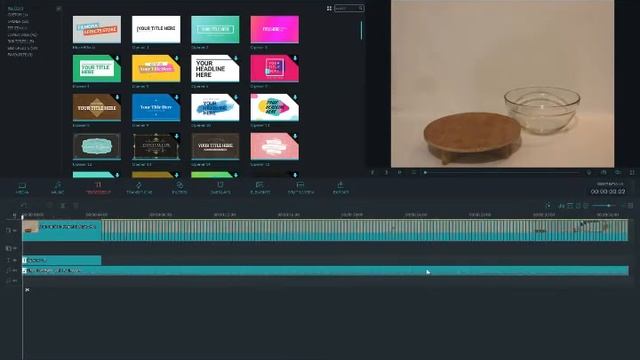This screenshot has width=640, height=360.
Task: Click the playhead marker on timeline ruler
Action: click(x=23, y=217)
